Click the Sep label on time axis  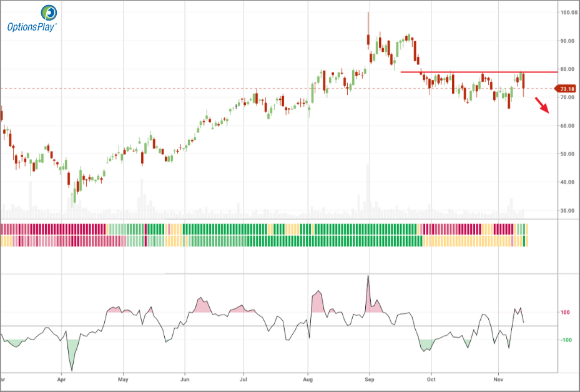pos(369,379)
